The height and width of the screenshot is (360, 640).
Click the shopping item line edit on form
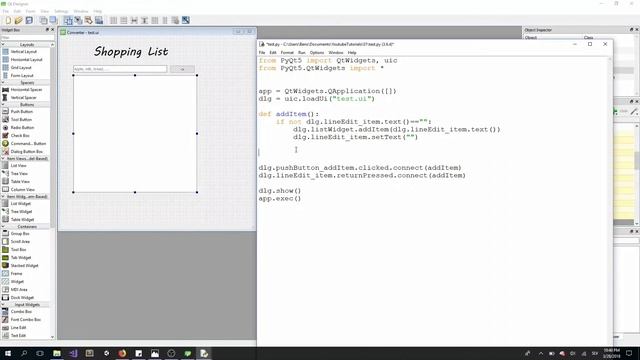pos(120,69)
